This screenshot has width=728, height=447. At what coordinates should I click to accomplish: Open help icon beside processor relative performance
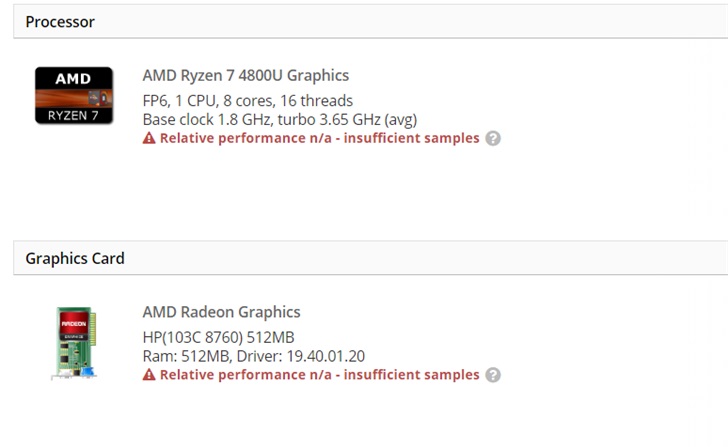[x=493, y=139]
